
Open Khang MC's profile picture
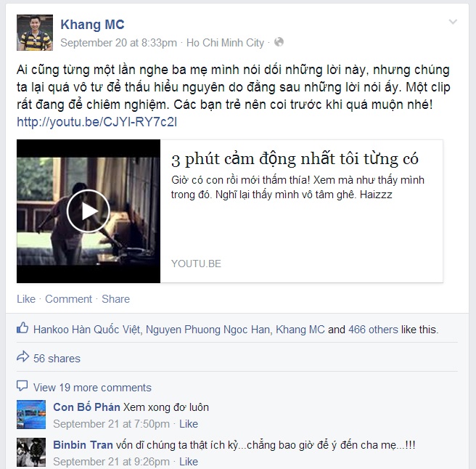(35, 33)
